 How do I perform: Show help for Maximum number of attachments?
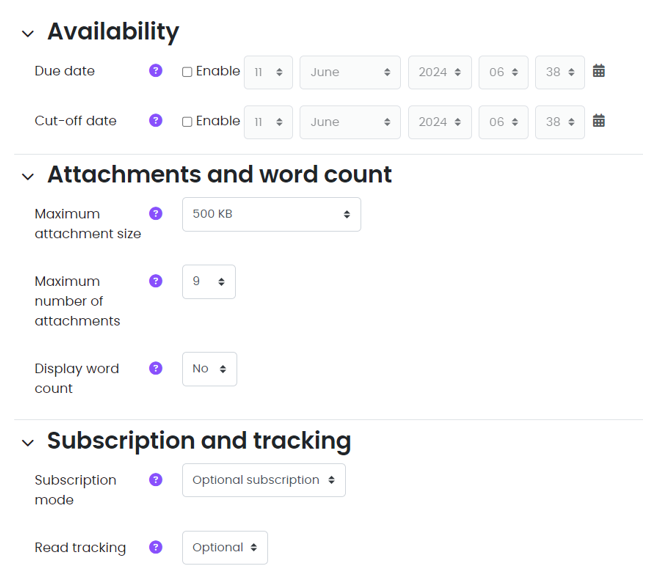click(x=155, y=281)
